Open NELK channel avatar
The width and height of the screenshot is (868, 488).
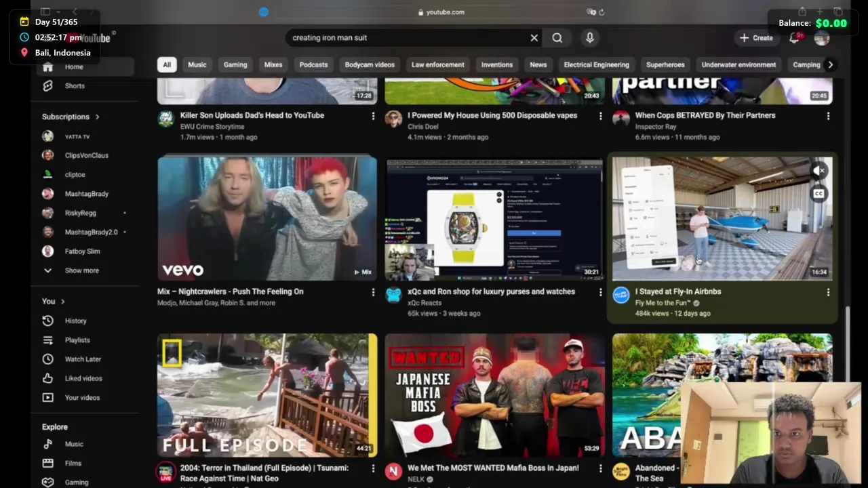393,472
